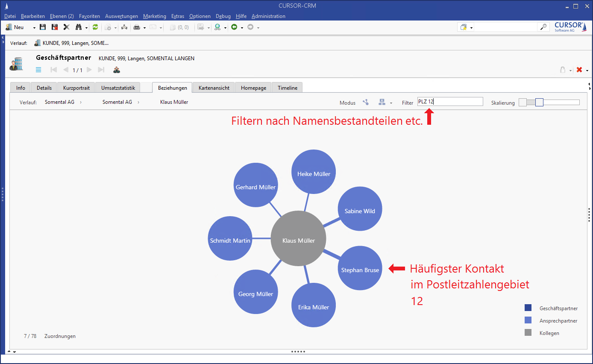593x364 pixels.
Task: Select hierarchy mode icon beside Modus
Action: tap(382, 102)
